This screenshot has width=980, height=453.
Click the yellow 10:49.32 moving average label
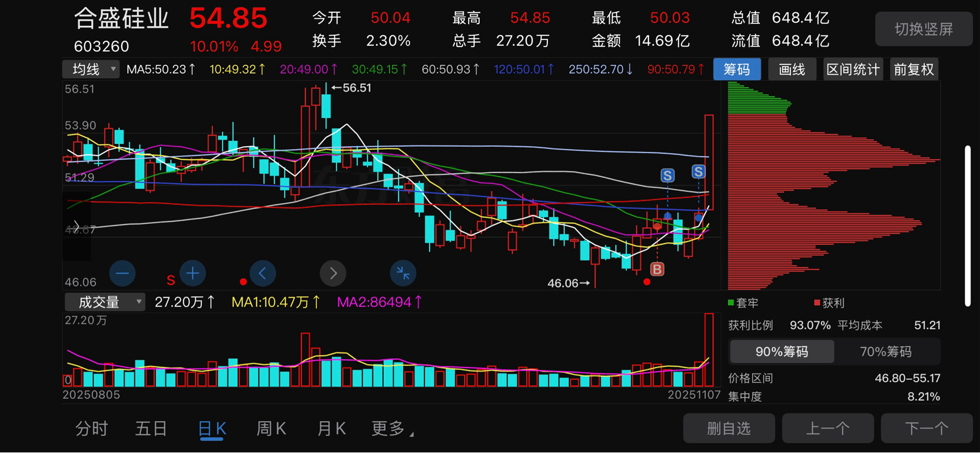(x=237, y=70)
